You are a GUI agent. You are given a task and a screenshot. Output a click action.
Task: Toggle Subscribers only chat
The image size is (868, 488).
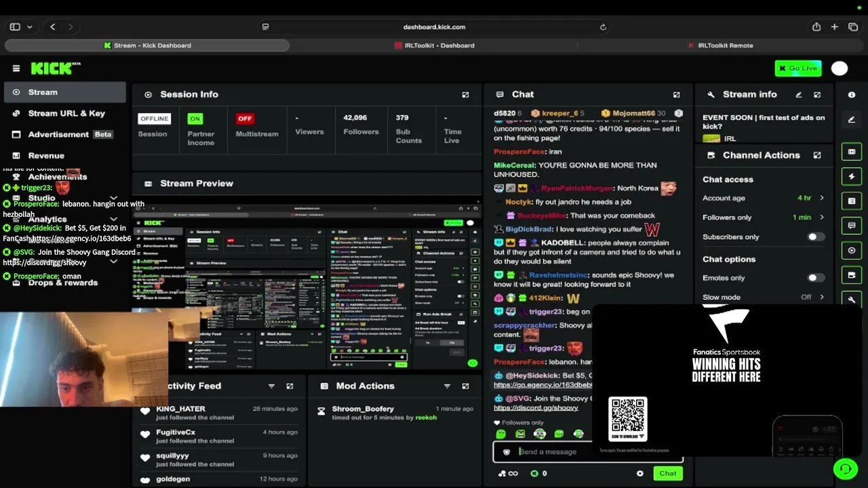pos(816,237)
